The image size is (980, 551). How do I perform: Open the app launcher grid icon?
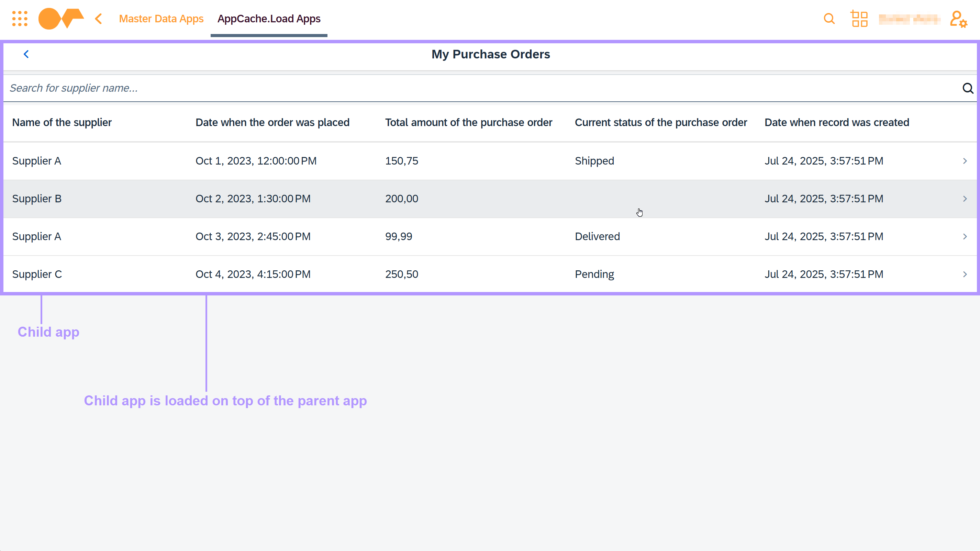point(20,19)
